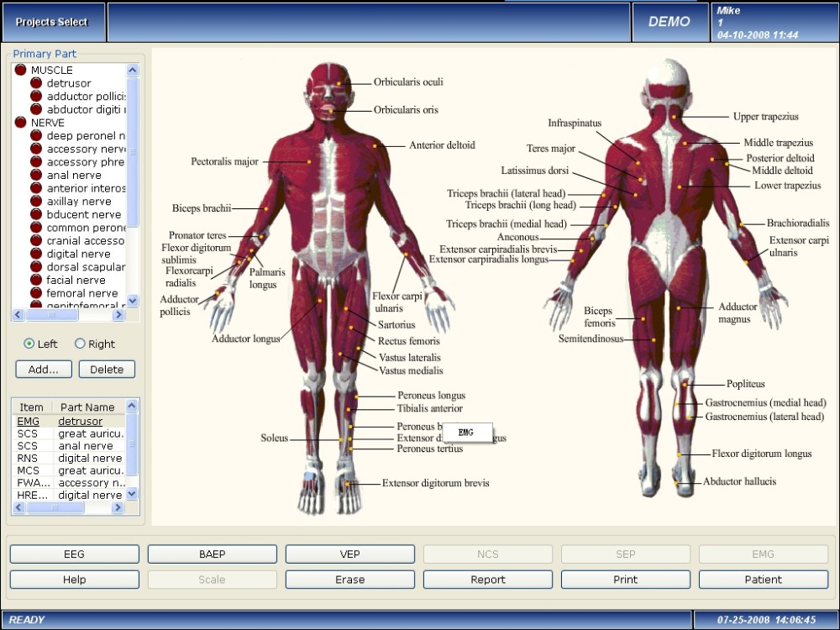Viewport: 840px width, 630px height.
Task: Move the item table horizontal scrollbar thumb
Action: point(55,507)
